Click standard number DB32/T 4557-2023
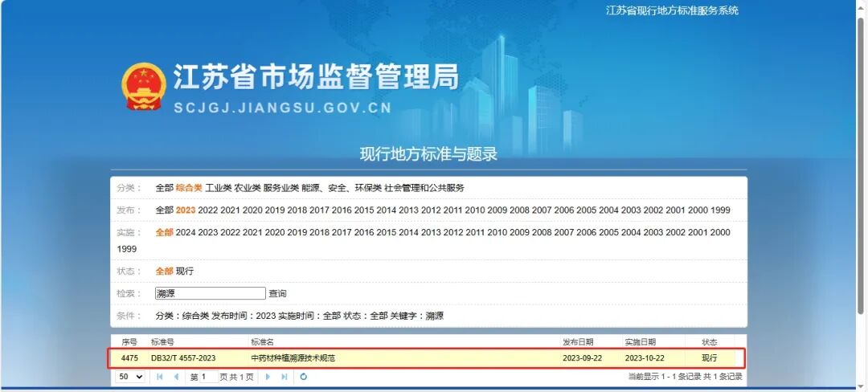 click(183, 358)
